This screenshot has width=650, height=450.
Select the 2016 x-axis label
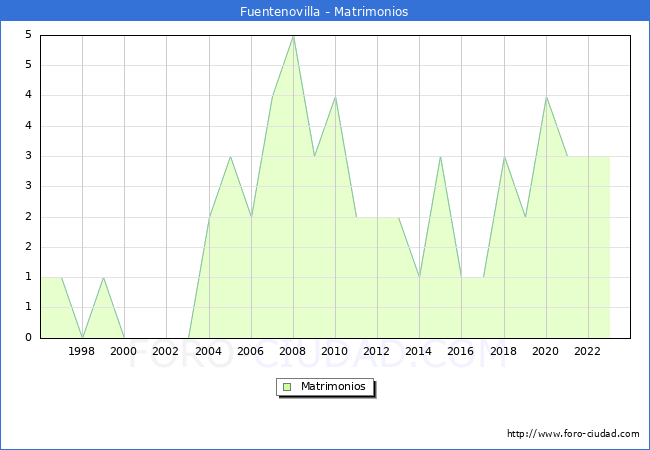tap(461, 351)
